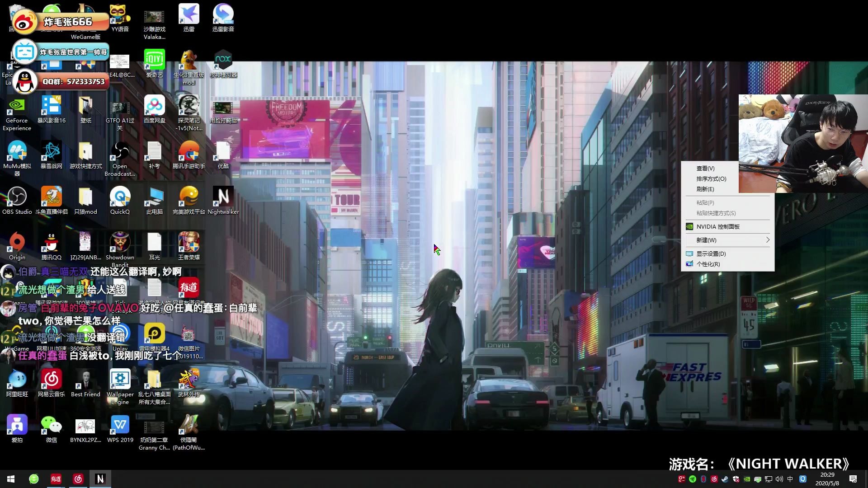Open the 网易云音乐 desktop icon

tap(51, 383)
